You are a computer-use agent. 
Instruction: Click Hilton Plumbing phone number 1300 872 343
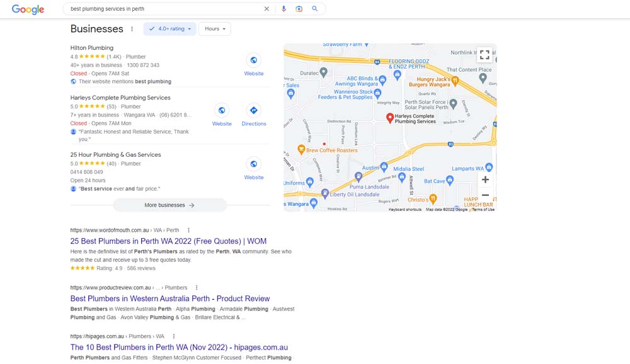(x=143, y=65)
